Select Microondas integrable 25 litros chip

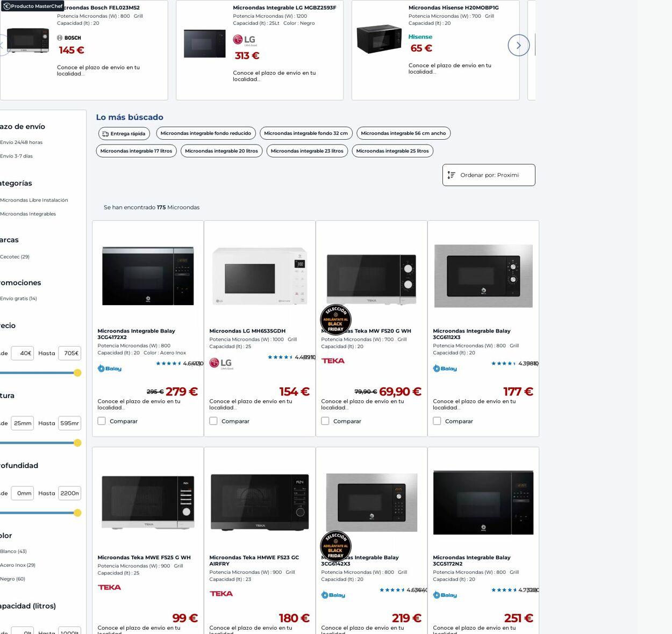click(x=392, y=151)
